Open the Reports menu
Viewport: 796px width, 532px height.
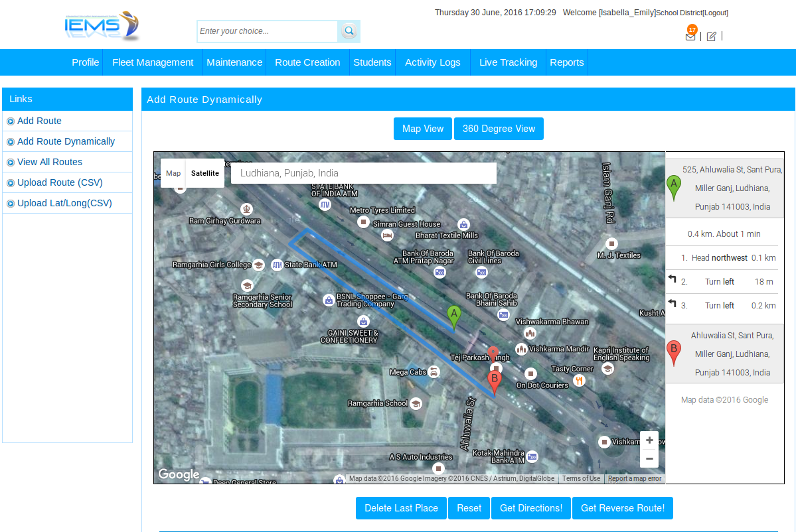(x=566, y=62)
